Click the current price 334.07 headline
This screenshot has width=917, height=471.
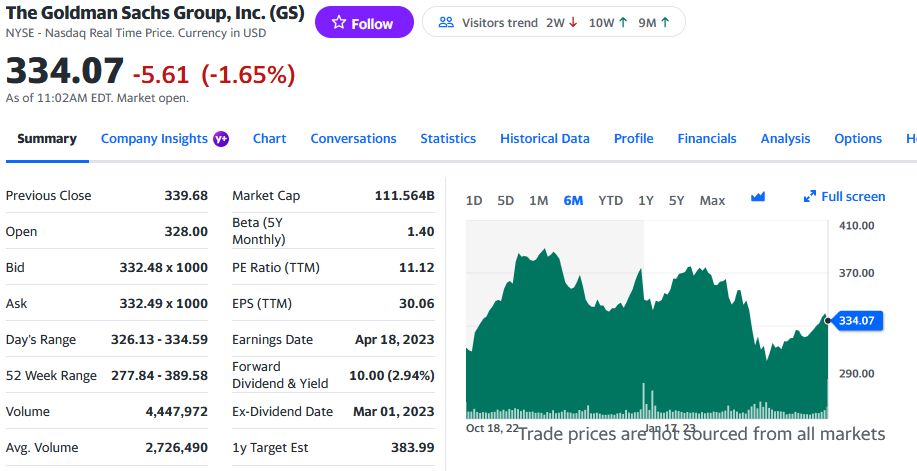click(64, 71)
